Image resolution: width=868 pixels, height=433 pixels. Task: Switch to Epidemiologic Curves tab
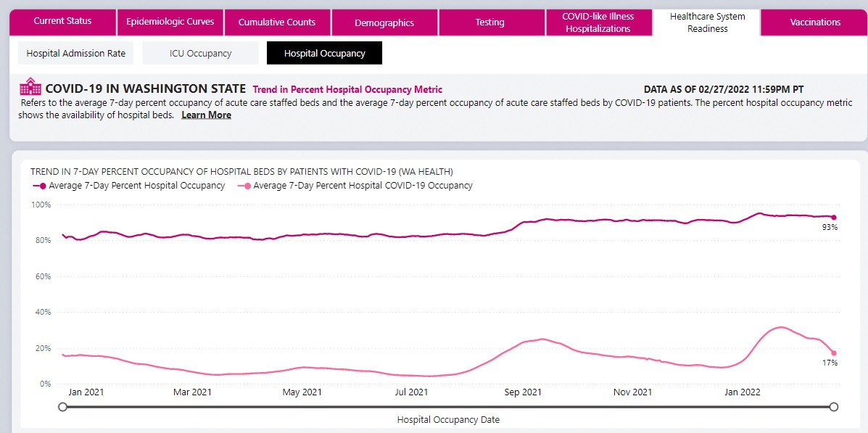click(170, 22)
